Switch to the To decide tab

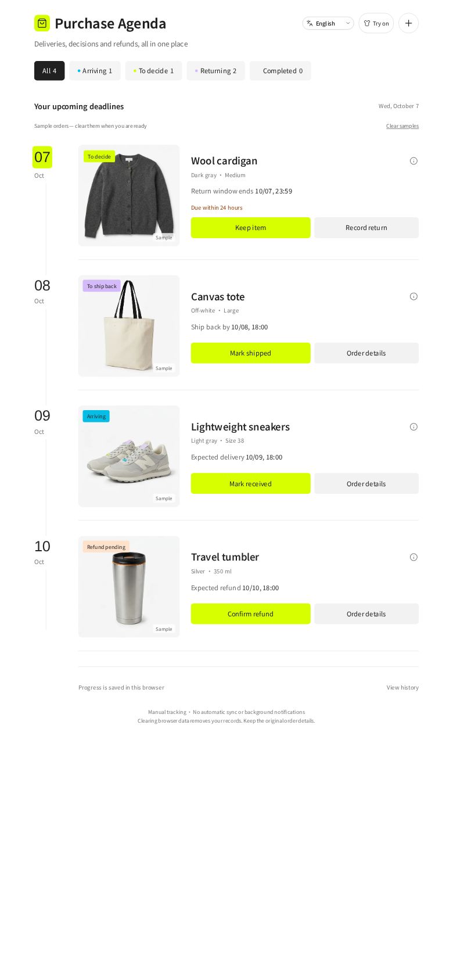point(153,71)
